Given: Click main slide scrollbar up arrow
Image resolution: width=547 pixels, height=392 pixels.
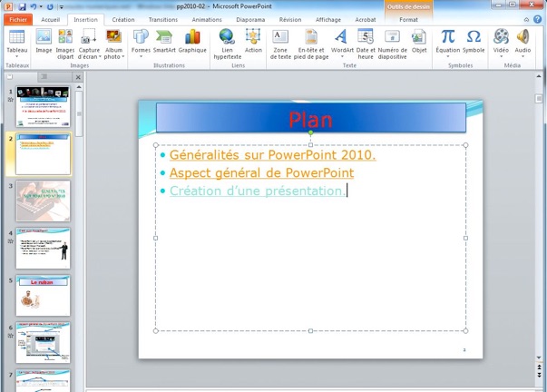Looking at the screenshot, I should [x=539, y=76].
